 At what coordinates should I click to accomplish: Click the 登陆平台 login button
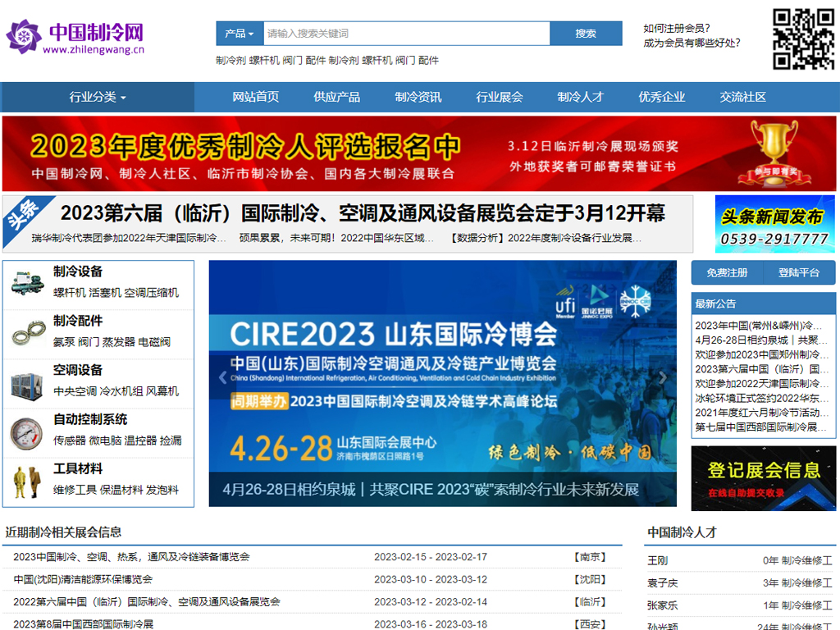799,272
